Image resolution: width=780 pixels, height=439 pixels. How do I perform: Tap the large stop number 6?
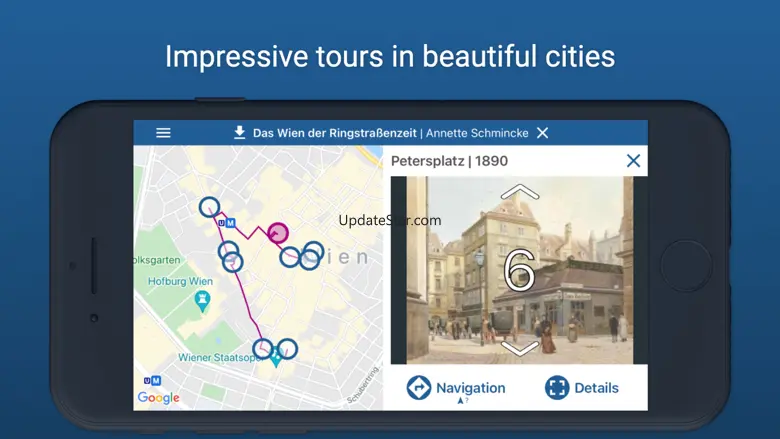click(519, 271)
